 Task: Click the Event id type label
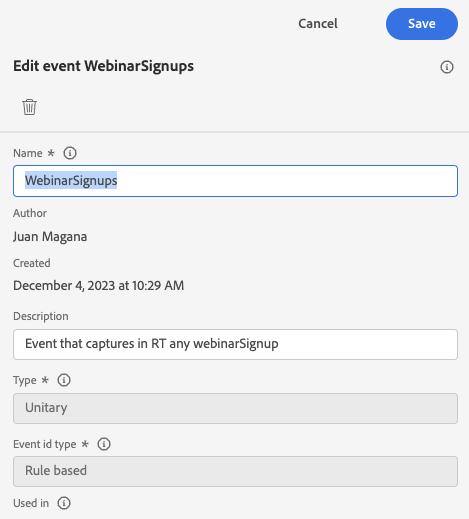point(45,444)
